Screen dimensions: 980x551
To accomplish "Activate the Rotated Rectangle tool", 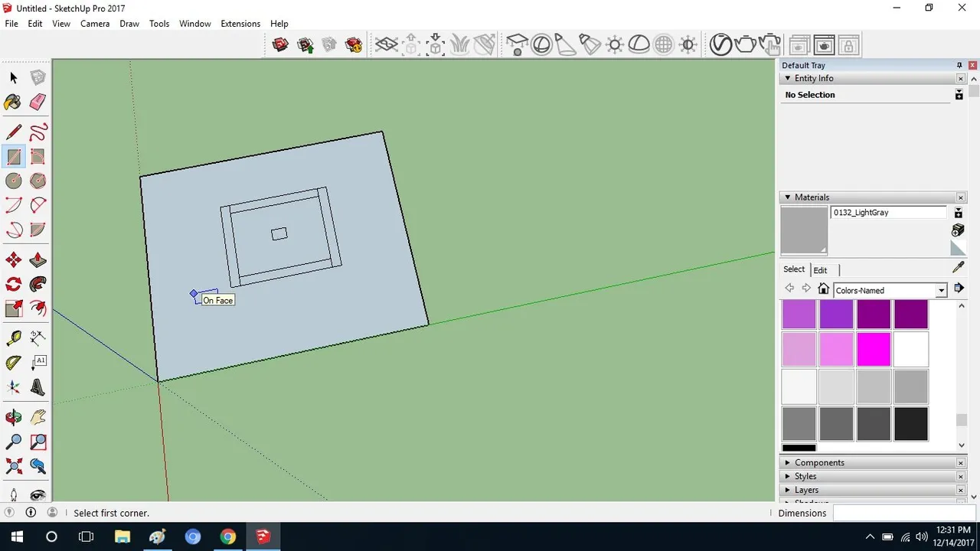I will (x=38, y=156).
